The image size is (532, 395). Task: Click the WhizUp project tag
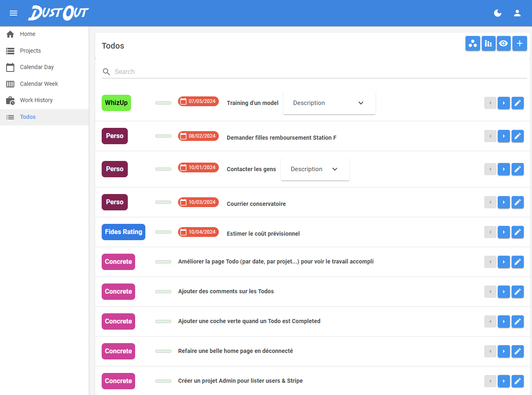[x=116, y=103]
